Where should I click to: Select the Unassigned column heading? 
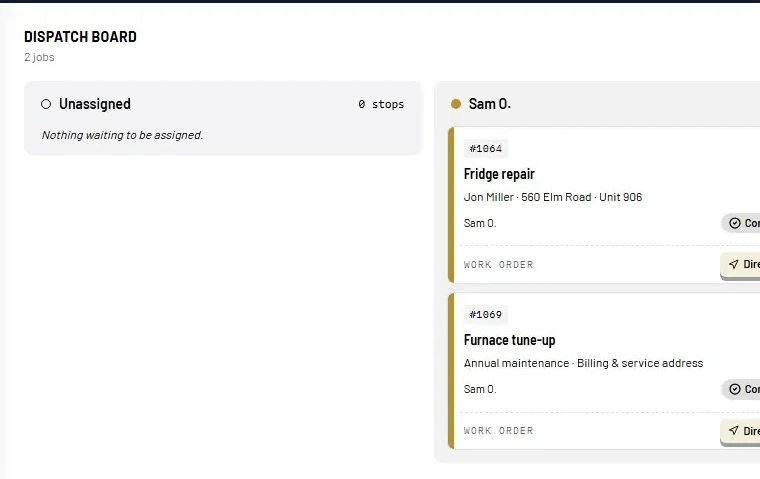pyautogui.click(x=95, y=104)
